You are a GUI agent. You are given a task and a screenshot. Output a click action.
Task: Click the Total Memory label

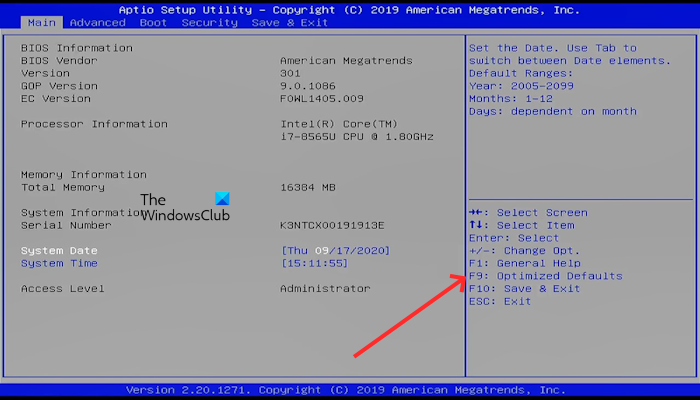[x=62, y=187]
